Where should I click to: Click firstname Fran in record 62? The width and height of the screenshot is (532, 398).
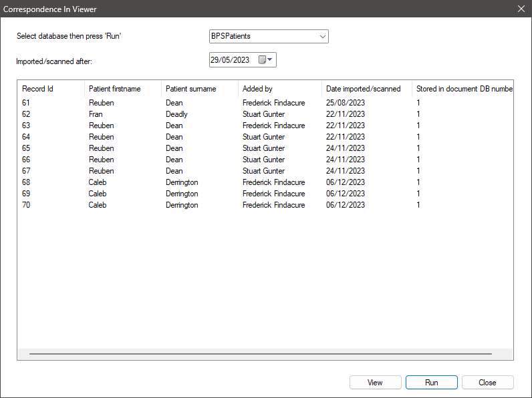pos(96,114)
